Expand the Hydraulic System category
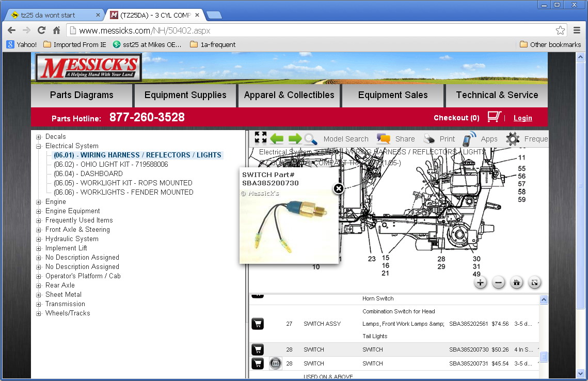This screenshot has height=381, width=588. tap(39, 239)
